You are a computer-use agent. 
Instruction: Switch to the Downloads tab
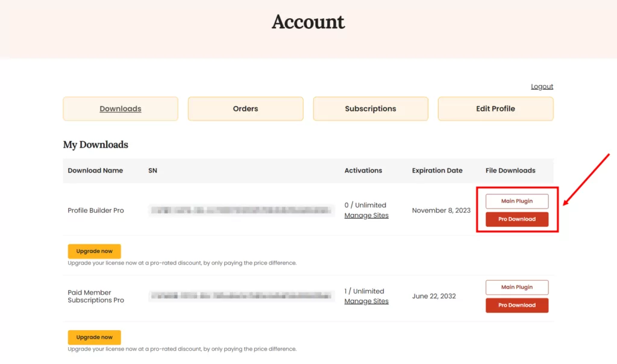click(121, 109)
